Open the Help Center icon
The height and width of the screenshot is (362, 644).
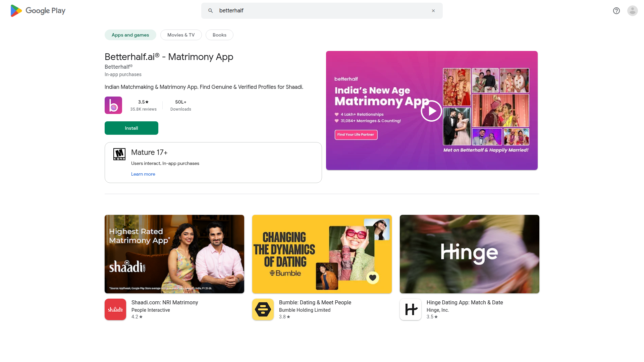pos(616,11)
